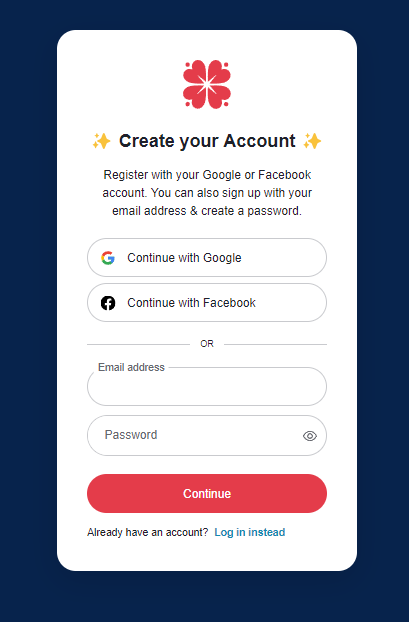Image resolution: width=409 pixels, height=622 pixels.
Task: Click the registration instructions paragraph text
Action: pos(207,193)
